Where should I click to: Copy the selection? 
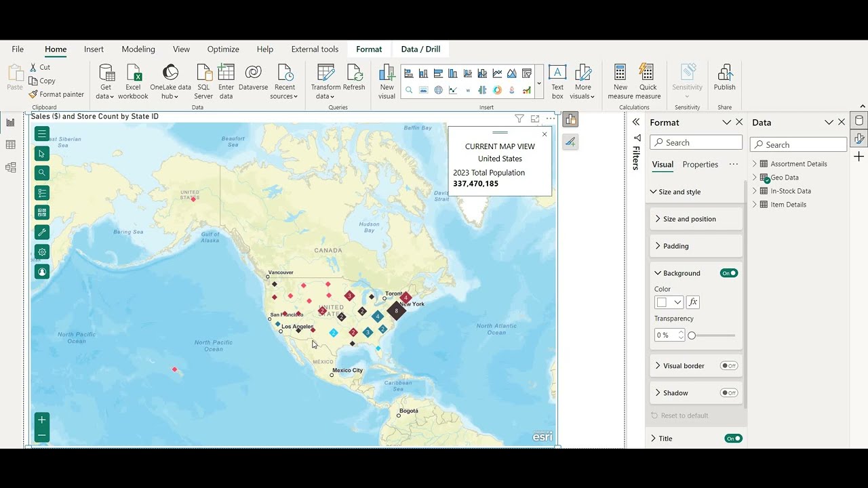click(42, 81)
